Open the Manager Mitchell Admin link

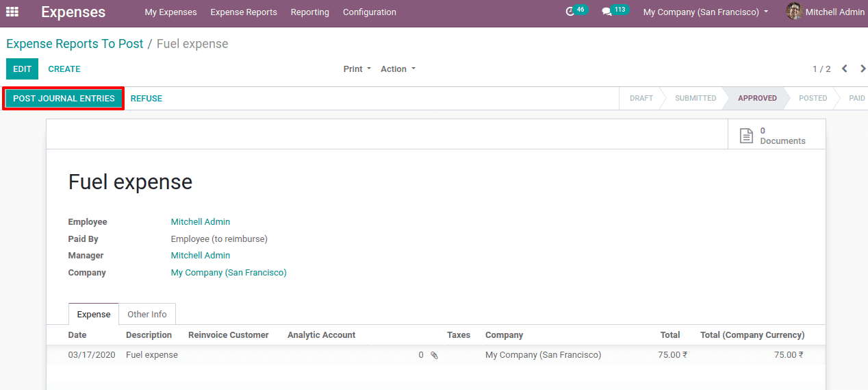click(201, 256)
